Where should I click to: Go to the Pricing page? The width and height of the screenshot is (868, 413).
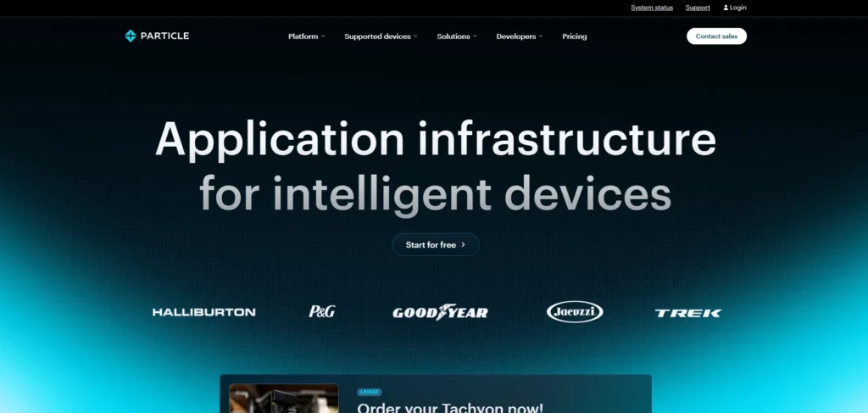click(574, 36)
